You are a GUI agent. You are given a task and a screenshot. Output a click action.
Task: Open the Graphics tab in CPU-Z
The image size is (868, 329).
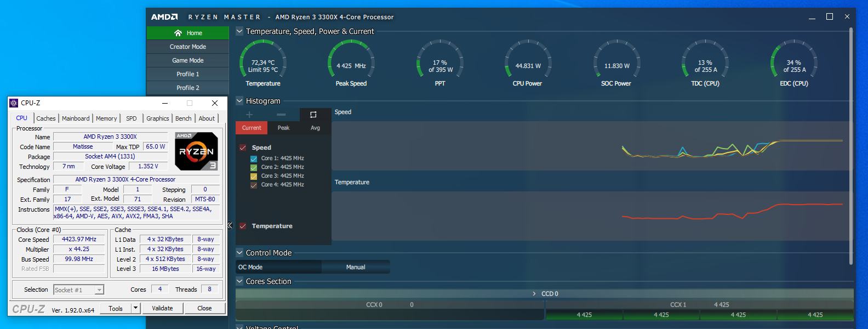pos(158,118)
